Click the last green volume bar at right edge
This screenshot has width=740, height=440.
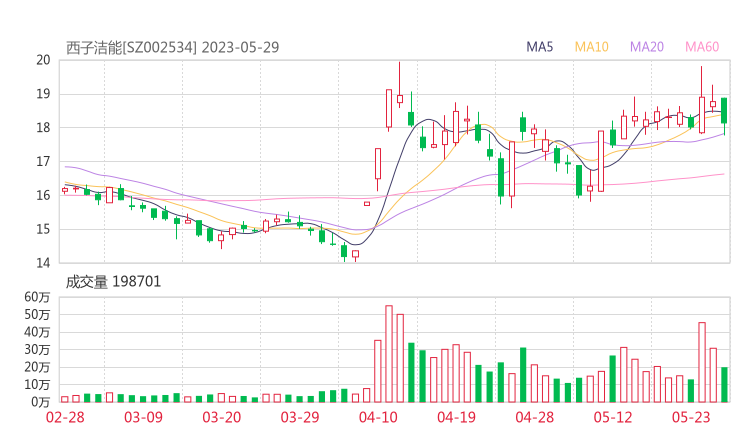[x=724, y=385]
